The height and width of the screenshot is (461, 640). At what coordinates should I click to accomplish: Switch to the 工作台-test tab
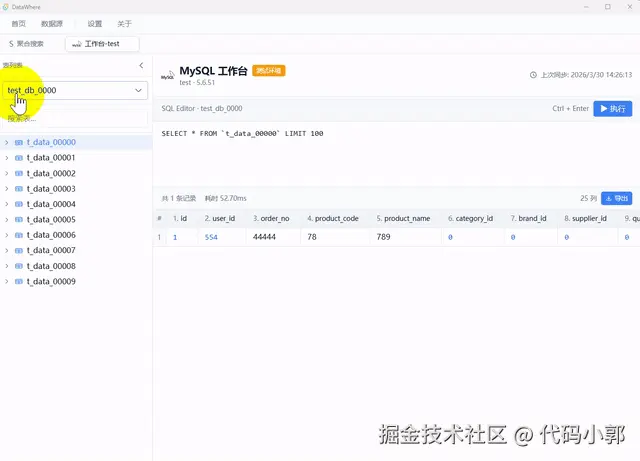click(102, 44)
